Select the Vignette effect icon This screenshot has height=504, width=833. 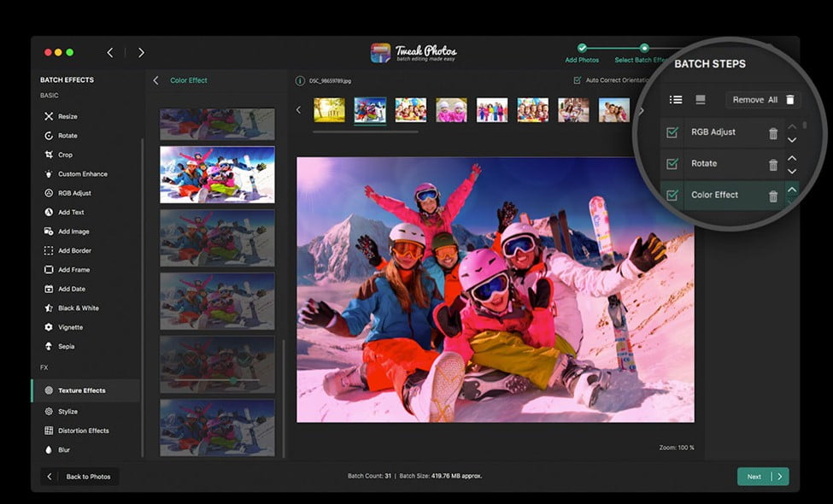pos(49,327)
